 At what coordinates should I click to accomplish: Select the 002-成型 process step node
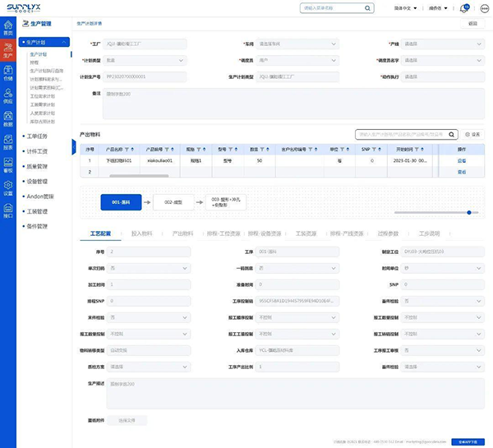(x=173, y=201)
